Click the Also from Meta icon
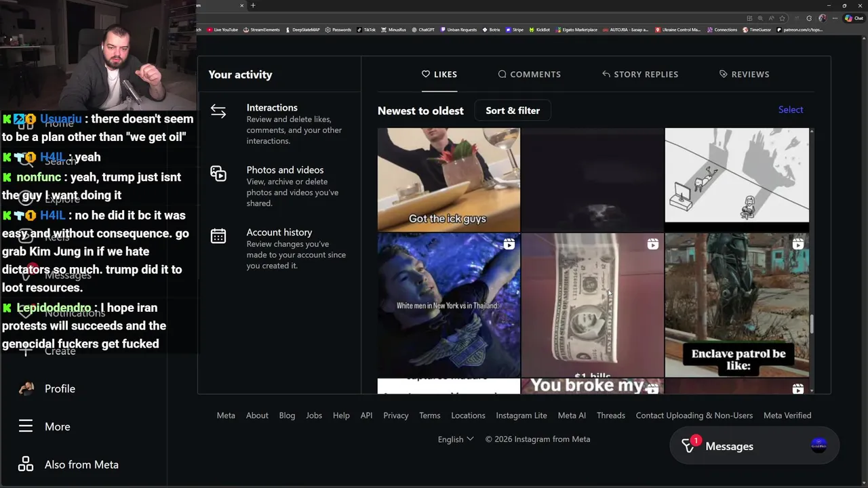Image resolution: width=868 pixels, height=488 pixels. pyautogui.click(x=26, y=464)
